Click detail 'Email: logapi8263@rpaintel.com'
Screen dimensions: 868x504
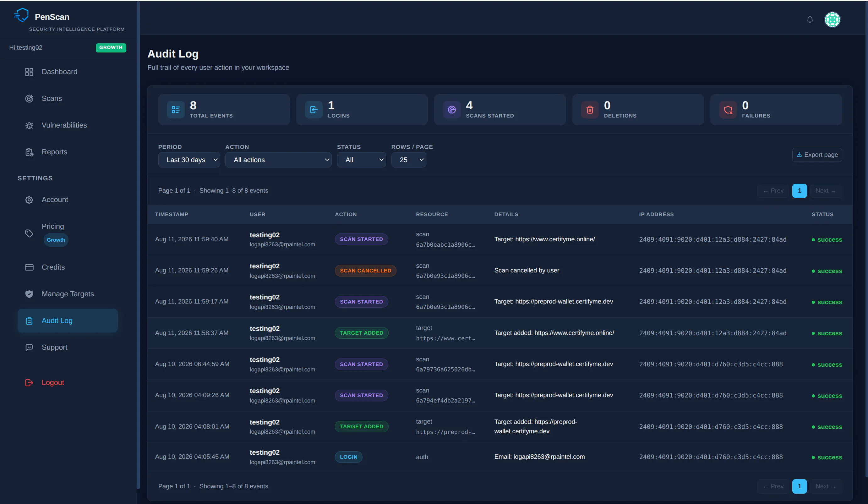pyautogui.click(x=539, y=457)
